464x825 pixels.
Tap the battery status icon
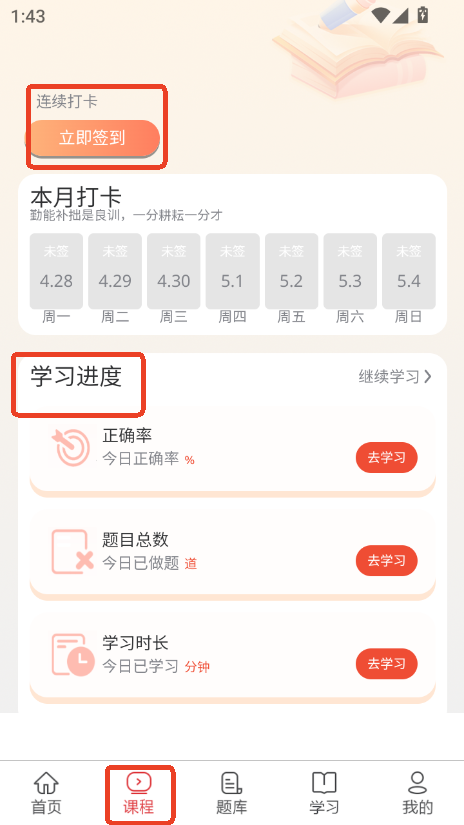[422, 15]
